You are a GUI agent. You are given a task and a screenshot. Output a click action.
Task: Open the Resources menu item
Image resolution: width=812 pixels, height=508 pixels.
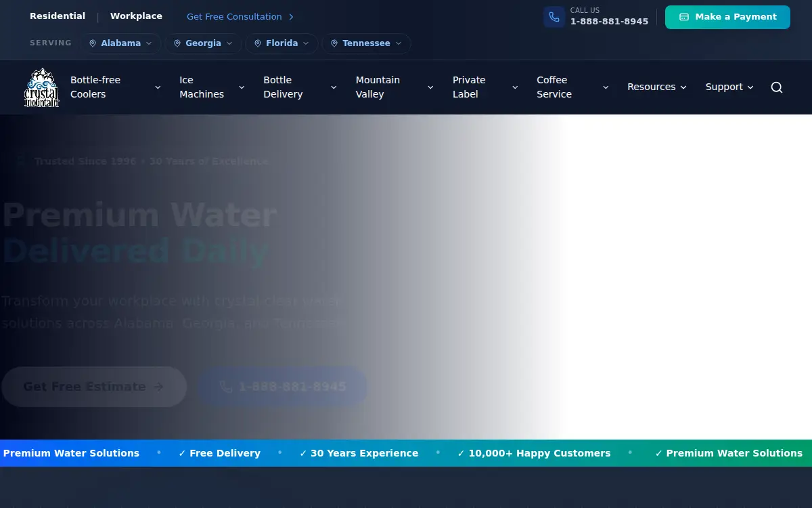656,87
